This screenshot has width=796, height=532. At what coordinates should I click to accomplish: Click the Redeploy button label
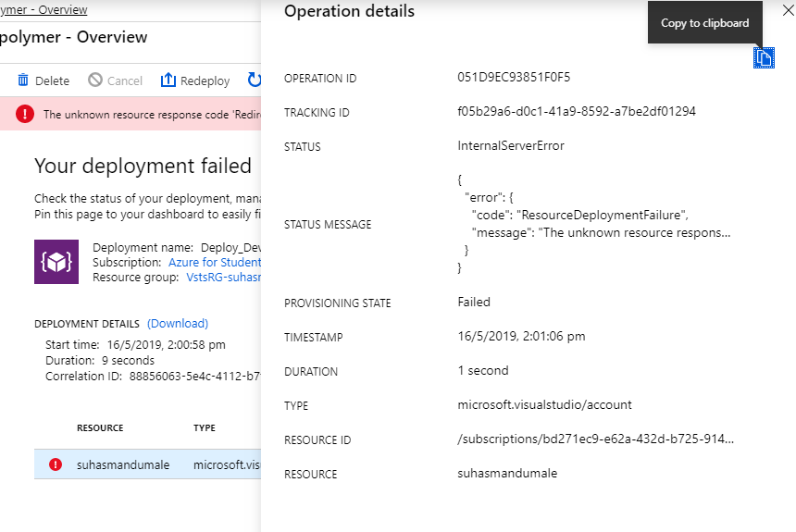(205, 81)
